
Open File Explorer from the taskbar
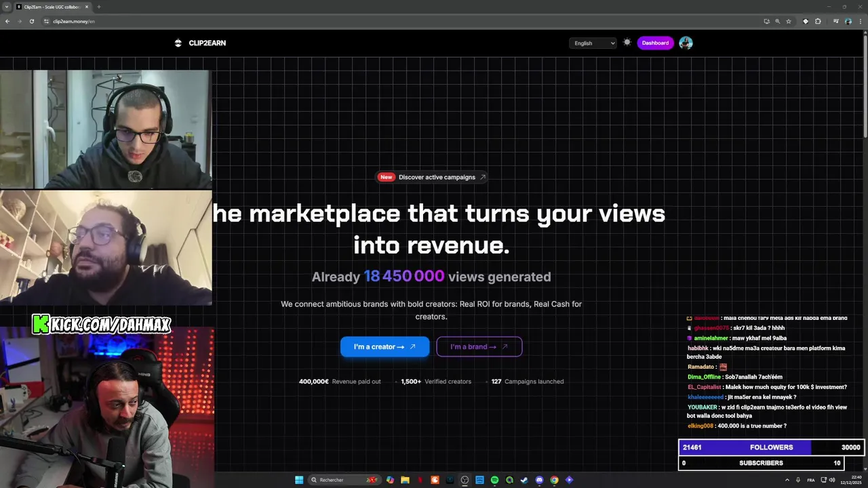coord(405,480)
